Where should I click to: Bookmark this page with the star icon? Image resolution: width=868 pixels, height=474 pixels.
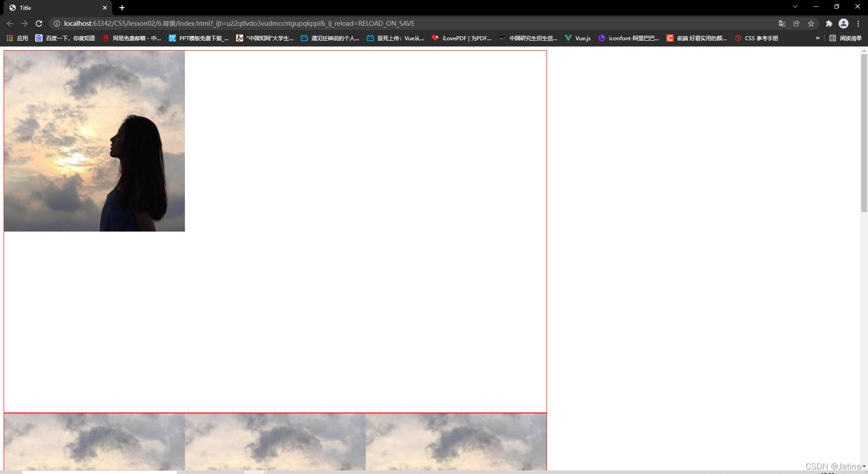click(811, 24)
